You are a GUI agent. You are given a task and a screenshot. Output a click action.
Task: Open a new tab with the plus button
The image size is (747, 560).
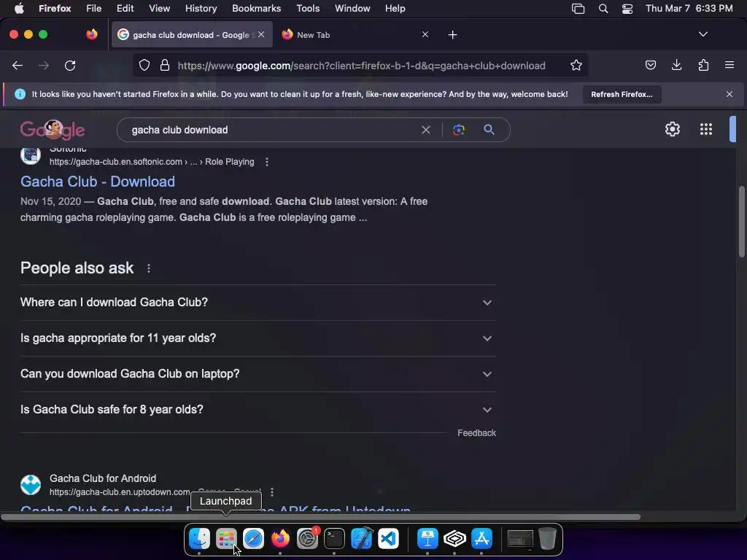click(452, 35)
